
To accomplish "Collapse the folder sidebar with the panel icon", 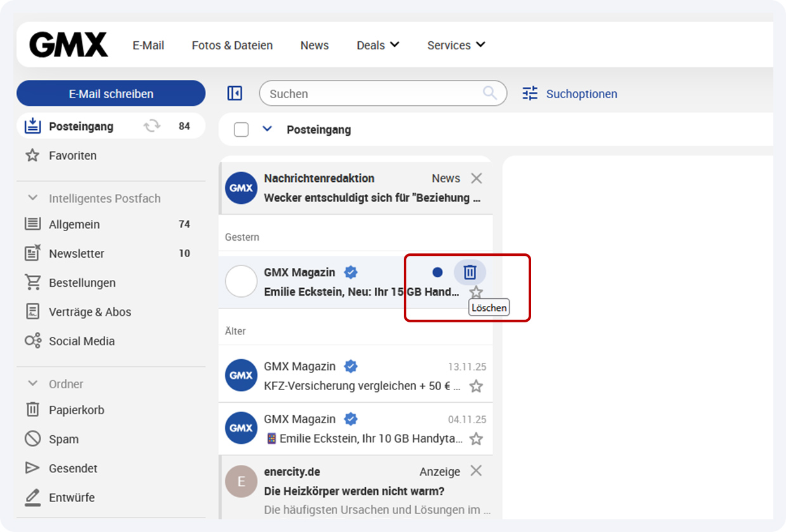I will (x=235, y=93).
